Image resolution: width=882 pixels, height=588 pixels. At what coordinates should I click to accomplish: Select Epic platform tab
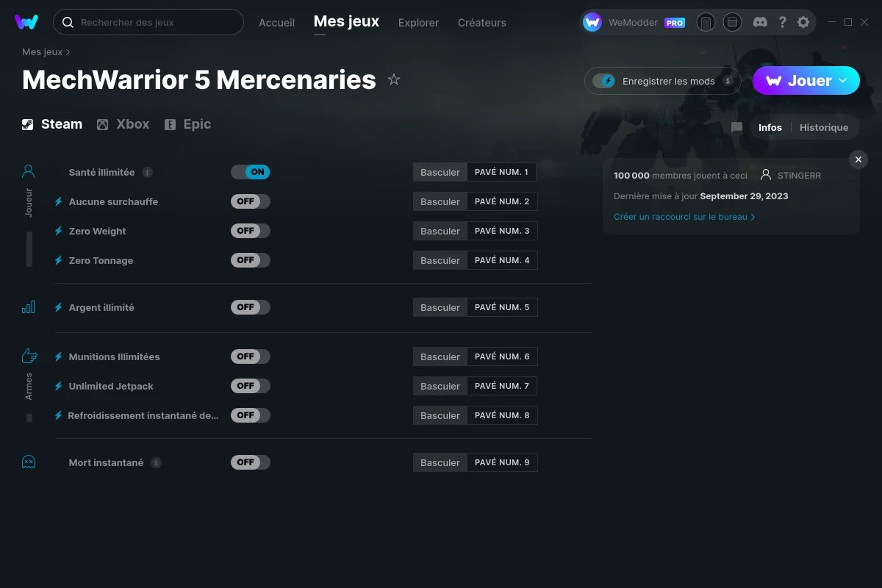(x=187, y=124)
